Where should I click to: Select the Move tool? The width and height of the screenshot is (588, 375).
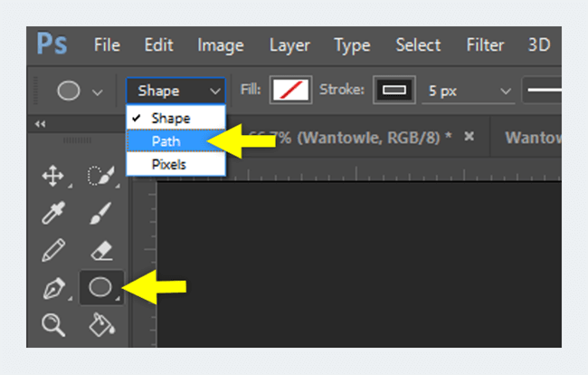[x=52, y=177]
